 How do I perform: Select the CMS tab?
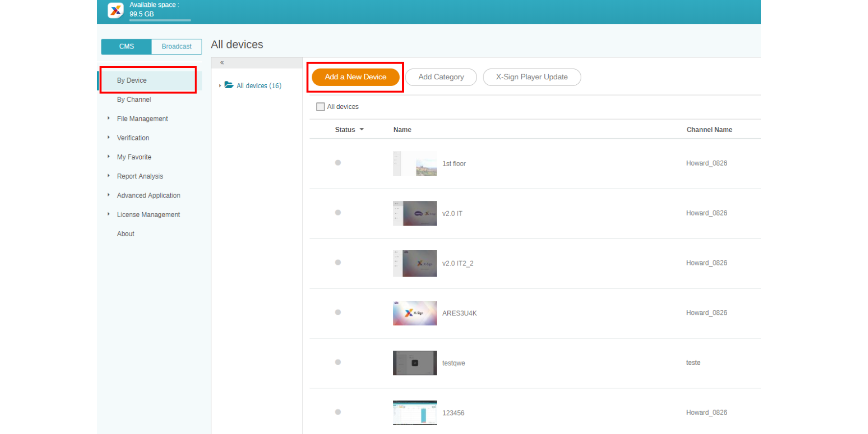127,47
